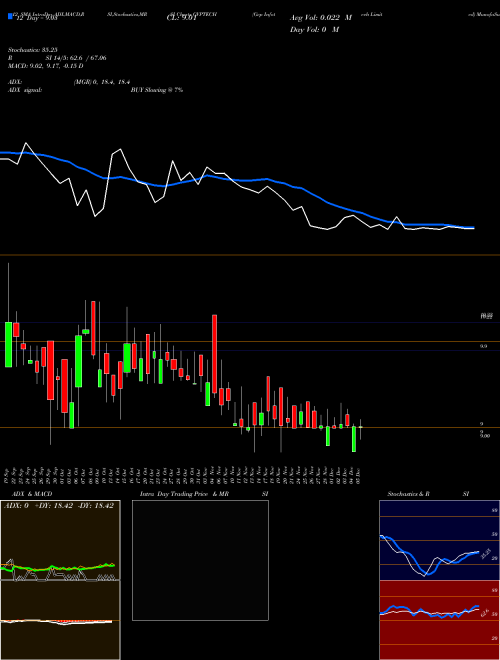The height and width of the screenshot is (660, 500).
Task: Click the 'CL: 9.01' closing price text
Action: (x=182, y=18)
